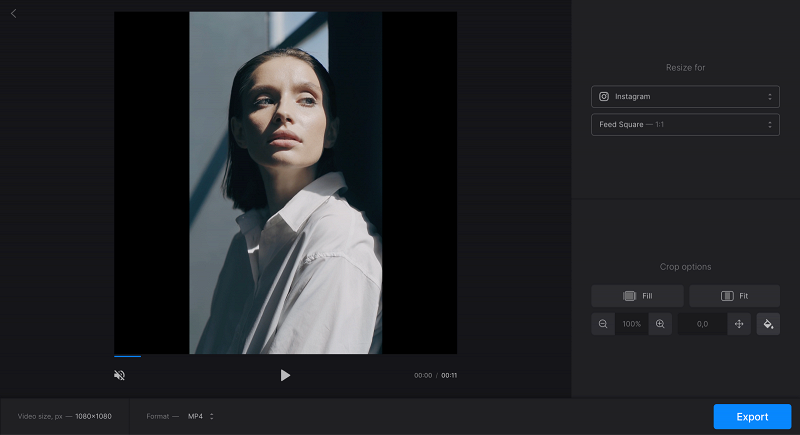Open the MP4 format dropdown

pos(201,416)
